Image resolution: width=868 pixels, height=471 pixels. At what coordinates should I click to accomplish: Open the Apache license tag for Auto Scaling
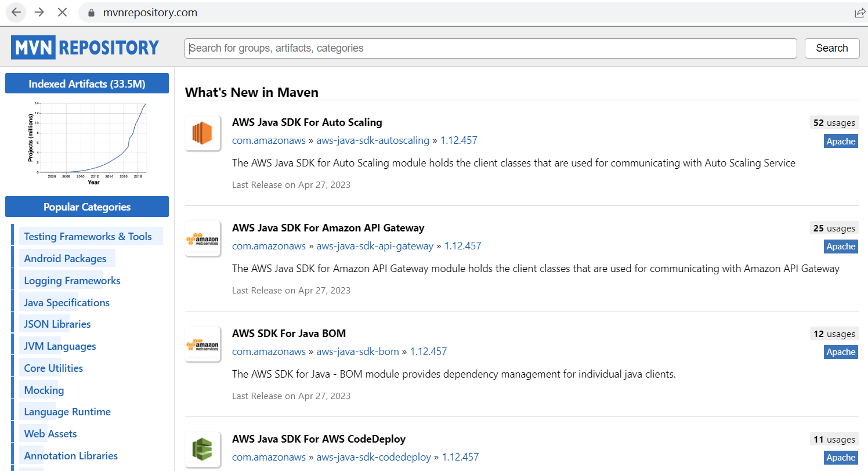click(841, 141)
